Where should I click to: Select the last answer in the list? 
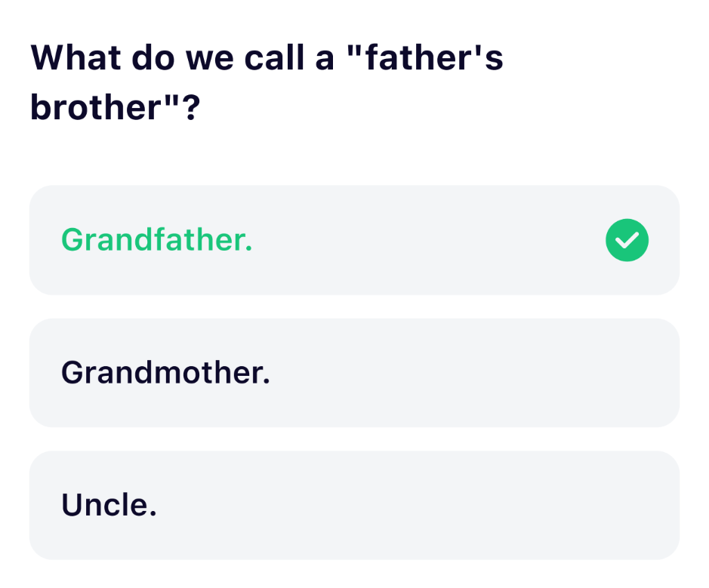point(354,505)
